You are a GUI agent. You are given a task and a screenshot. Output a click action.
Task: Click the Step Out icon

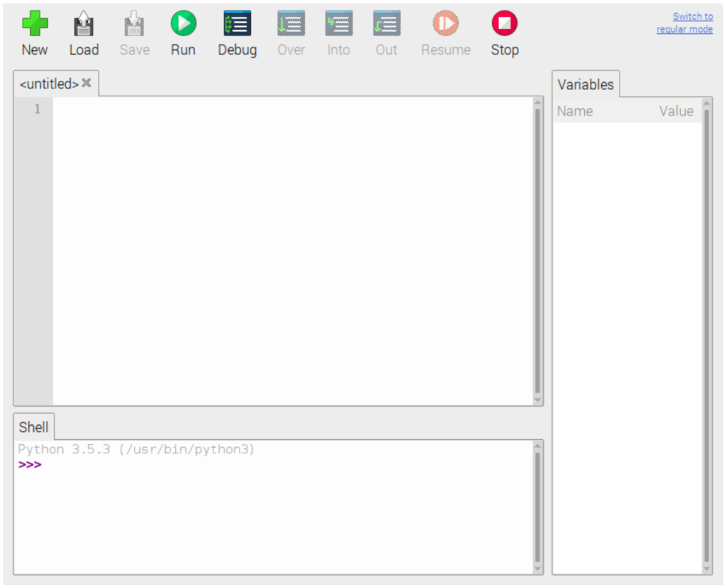tap(386, 23)
